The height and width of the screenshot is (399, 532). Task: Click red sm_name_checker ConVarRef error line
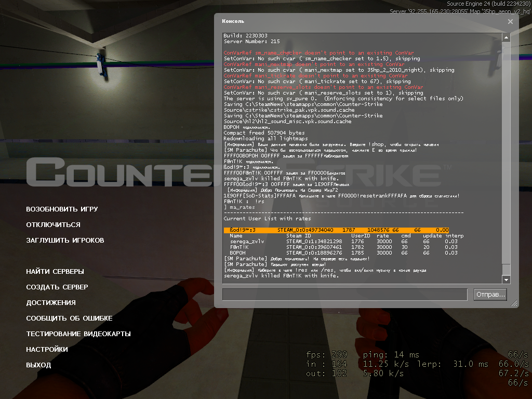coord(318,53)
